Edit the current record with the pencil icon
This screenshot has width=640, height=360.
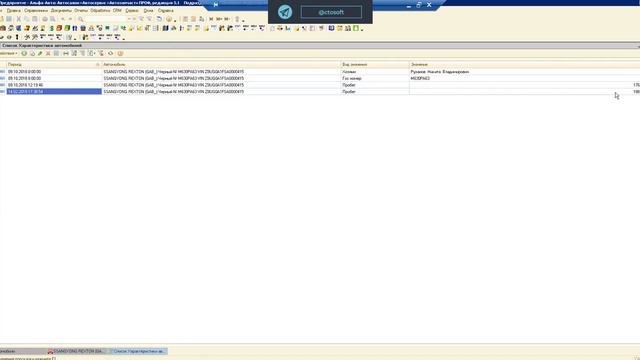pos(40,53)
